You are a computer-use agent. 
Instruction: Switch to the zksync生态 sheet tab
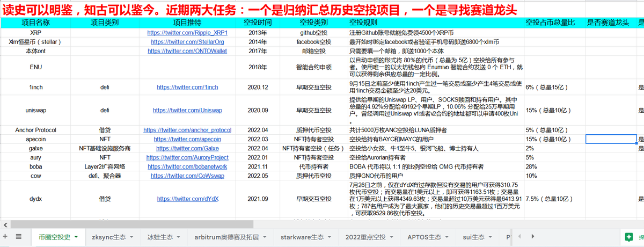pos(109,237)
